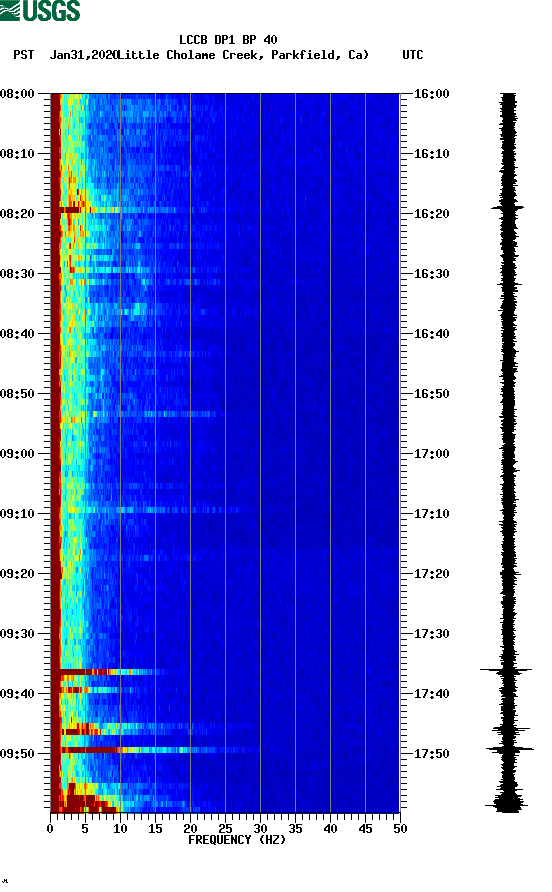Click the 16:30 UTC time label
Screen dimensions: 552x892
tap(431, 274)
